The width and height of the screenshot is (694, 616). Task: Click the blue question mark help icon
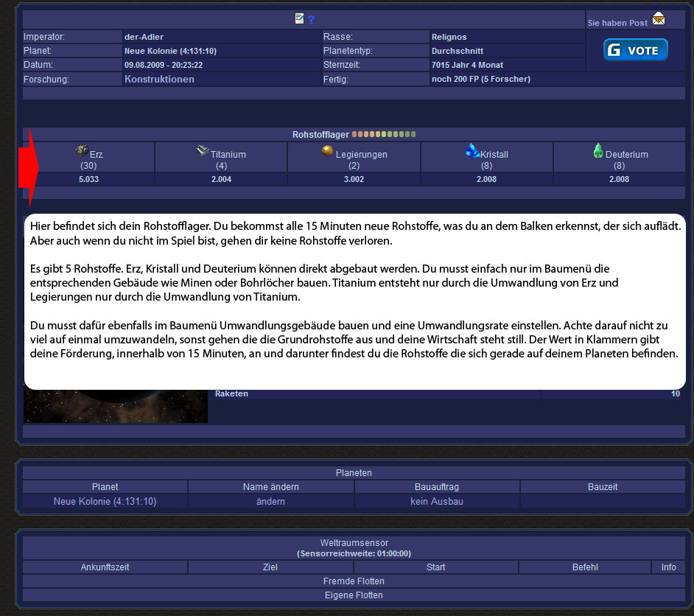click(x=311, y=20)
